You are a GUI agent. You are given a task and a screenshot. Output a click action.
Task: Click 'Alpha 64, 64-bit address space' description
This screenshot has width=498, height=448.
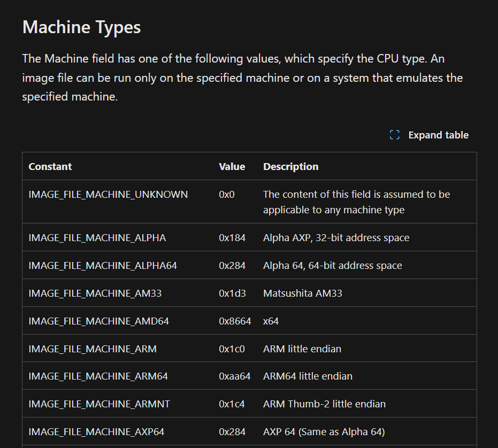pos(332,266)
